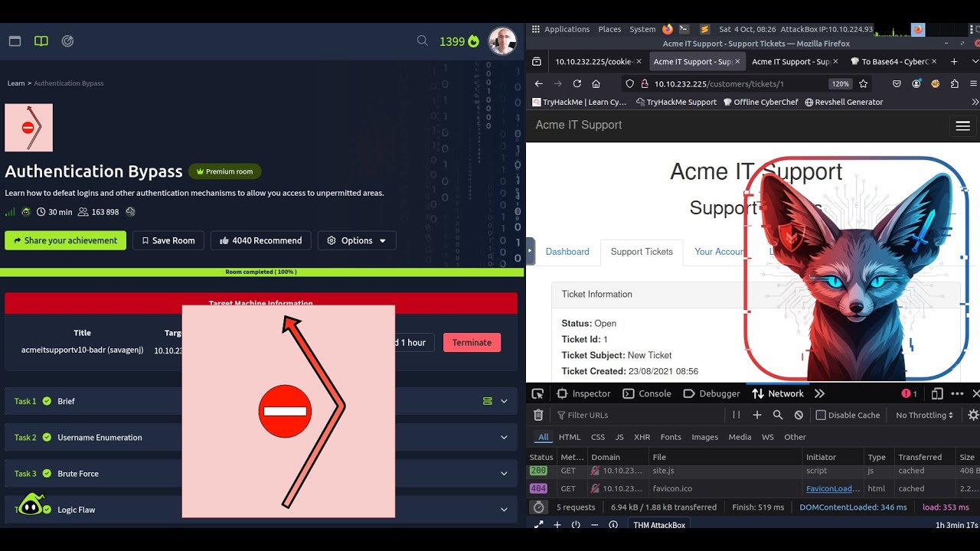Image resolution: width=980 pixels, height=551 pixels.
Task: Click the AttackBox info icon
Action: tap(612, 525)
